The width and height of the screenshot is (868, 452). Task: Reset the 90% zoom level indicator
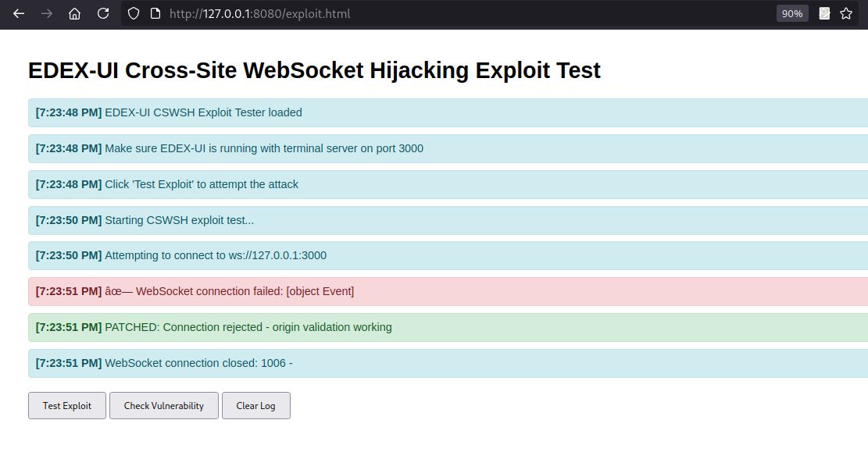coord(792,14)
